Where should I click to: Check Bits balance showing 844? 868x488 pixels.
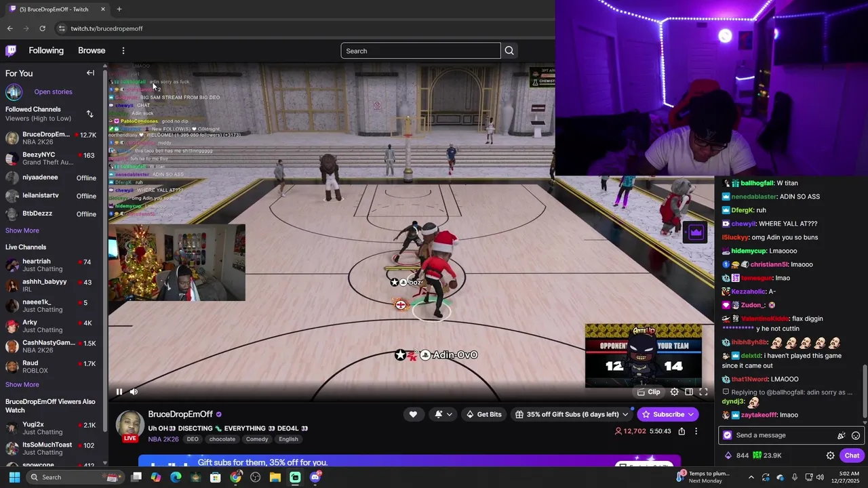point(737,455)
